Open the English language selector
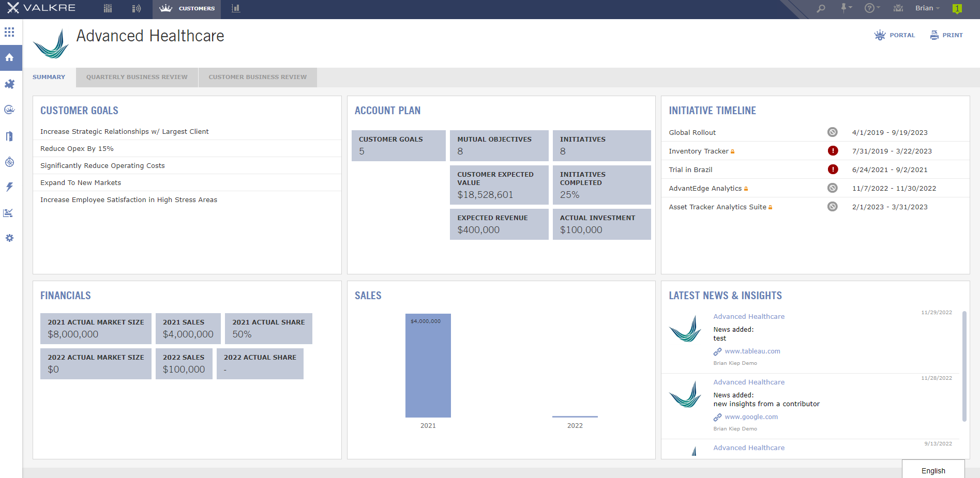 point(933,470)
